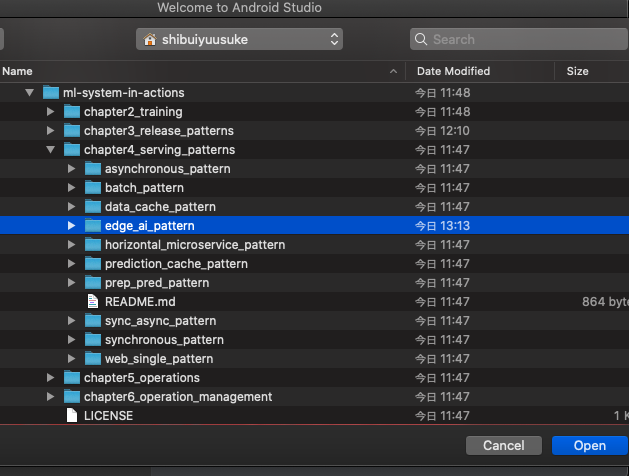Image resolution: width=629 pixels, height=476 pixels.
Task: Expand the web_single_pattern folder
Action: click(71, 359)
